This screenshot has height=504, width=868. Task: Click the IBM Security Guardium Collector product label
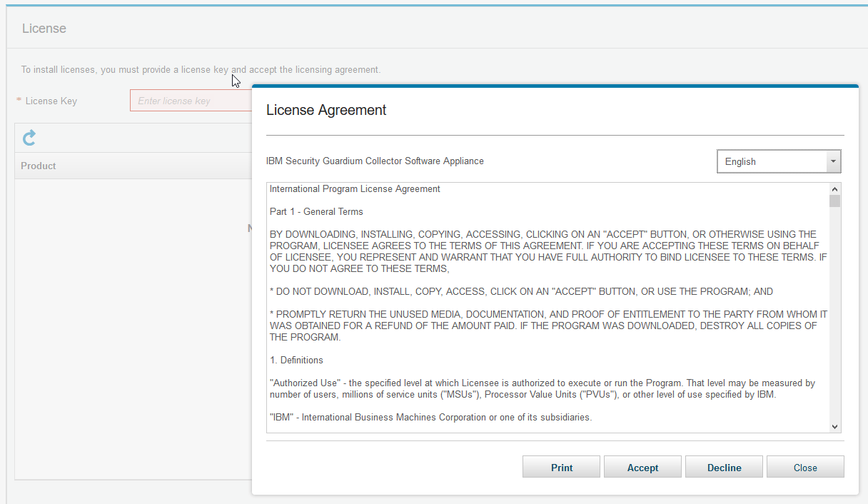pos(375,161)
